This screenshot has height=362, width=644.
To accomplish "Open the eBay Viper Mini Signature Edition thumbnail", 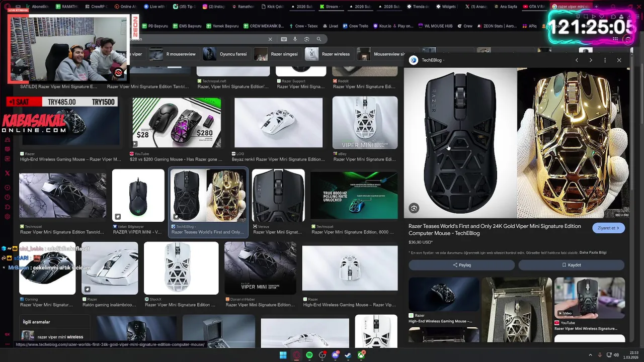I will point(365,122).
